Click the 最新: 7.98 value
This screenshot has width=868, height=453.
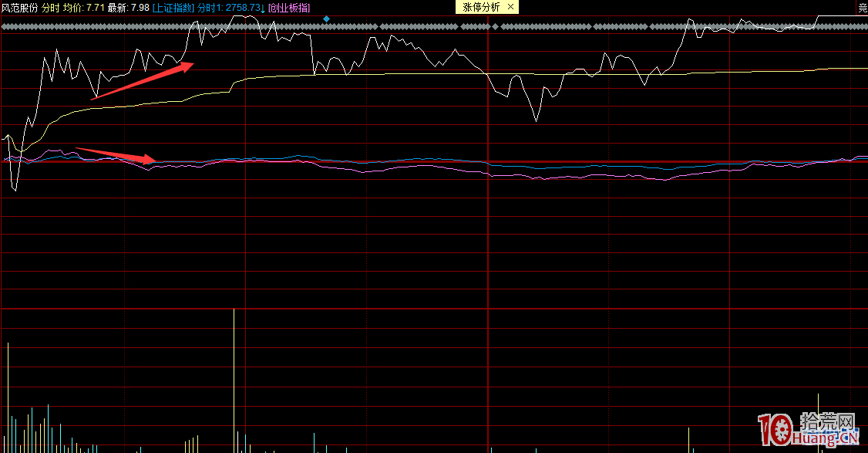(x=129, y=8)
